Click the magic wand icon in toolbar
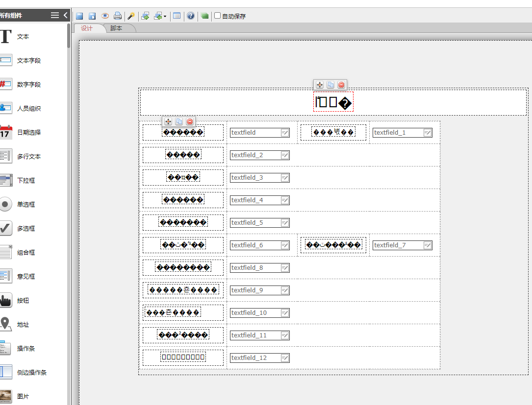The height and width of the screenshot is (405, 532). point(131,16)
